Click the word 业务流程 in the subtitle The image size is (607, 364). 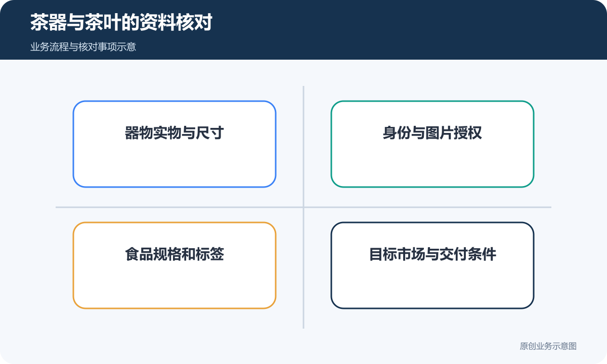(50, 48)
